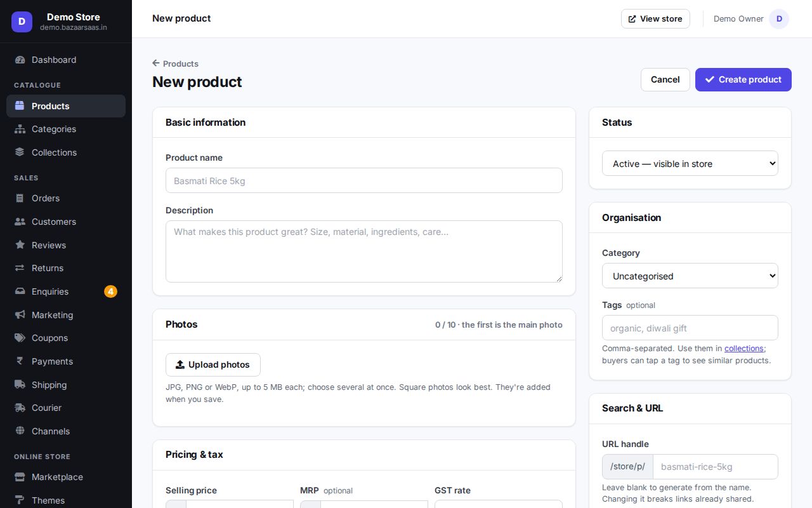
Task: Focus the Product name field
Action: tap(364, 180)
